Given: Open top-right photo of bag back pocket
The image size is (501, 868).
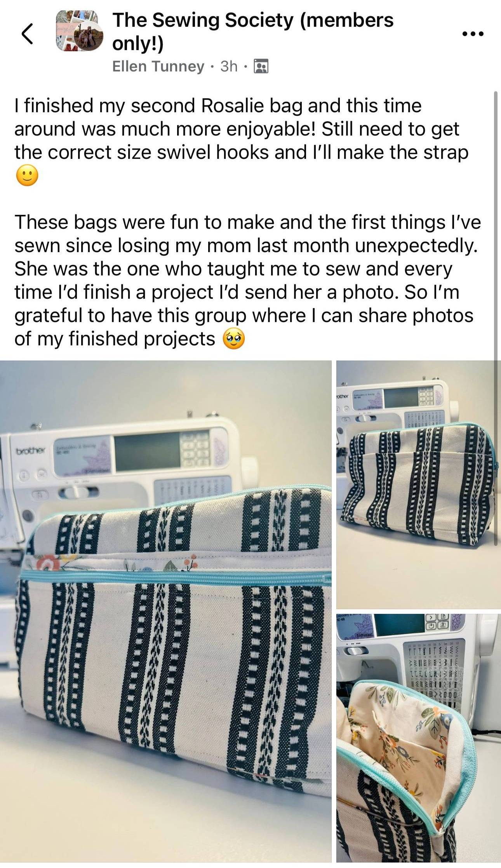Looking at the screenshot, I should pos(419,485).
